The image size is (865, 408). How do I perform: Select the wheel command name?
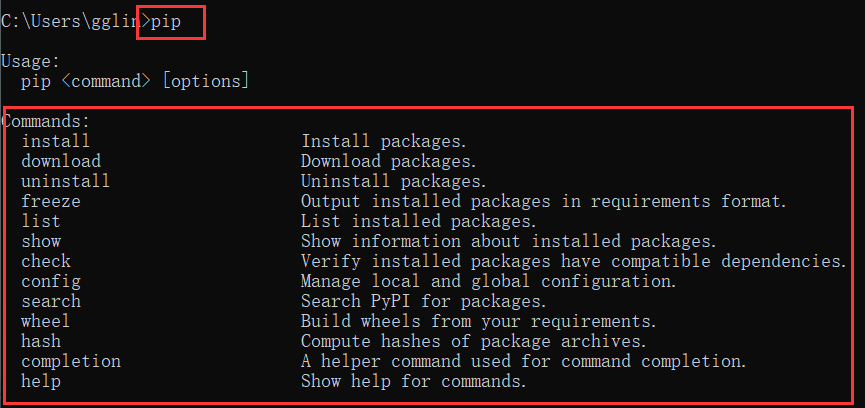pyautogui.click(x=46, y=321)
